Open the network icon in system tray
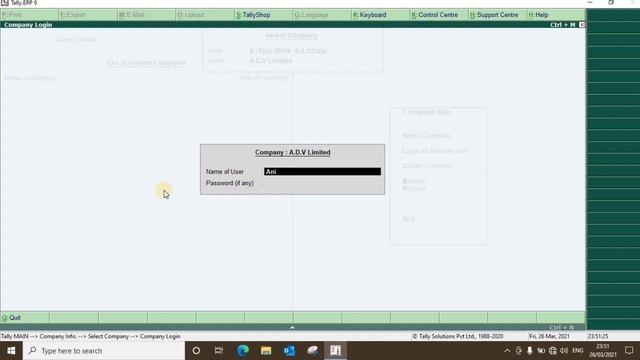This screenshot has height=360, width=640. 553,351
